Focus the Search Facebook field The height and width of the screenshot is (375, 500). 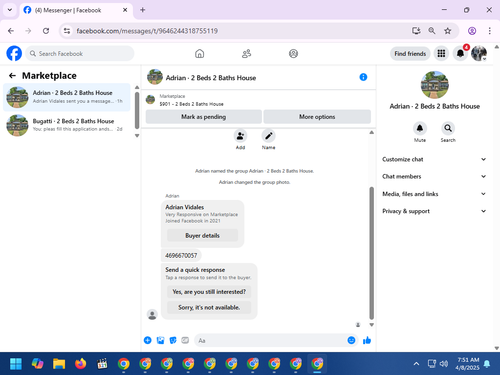[x=80, y=53]
